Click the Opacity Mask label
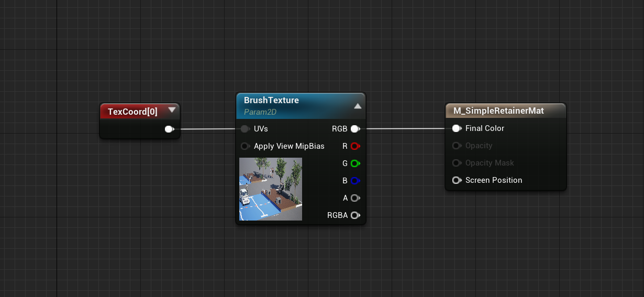 click(490, 163)
